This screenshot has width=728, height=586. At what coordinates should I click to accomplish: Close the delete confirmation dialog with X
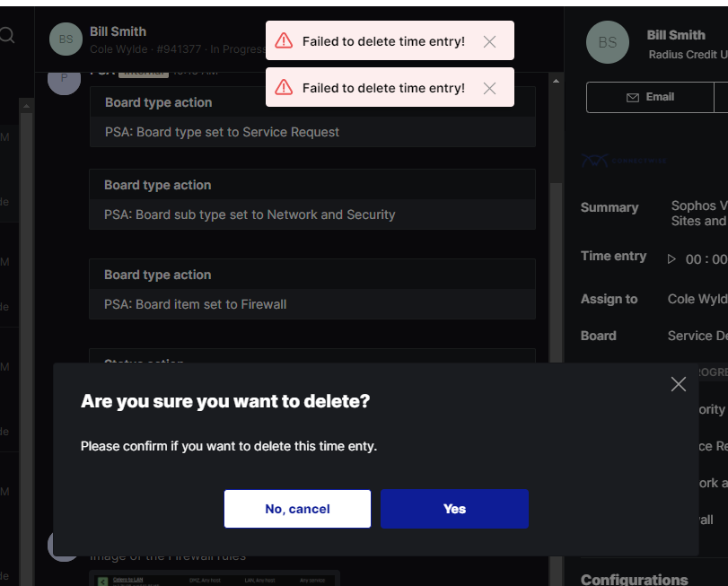679,384
